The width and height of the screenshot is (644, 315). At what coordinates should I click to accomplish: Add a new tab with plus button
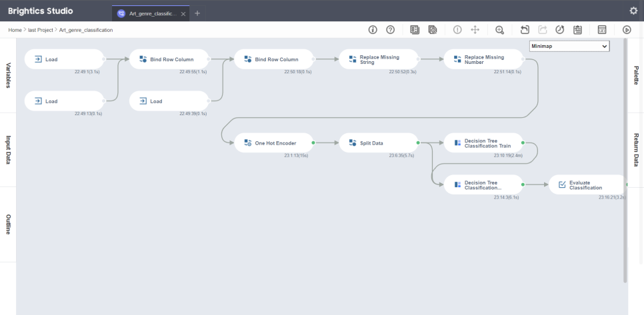pyautogui.click(x=197, y=13)
